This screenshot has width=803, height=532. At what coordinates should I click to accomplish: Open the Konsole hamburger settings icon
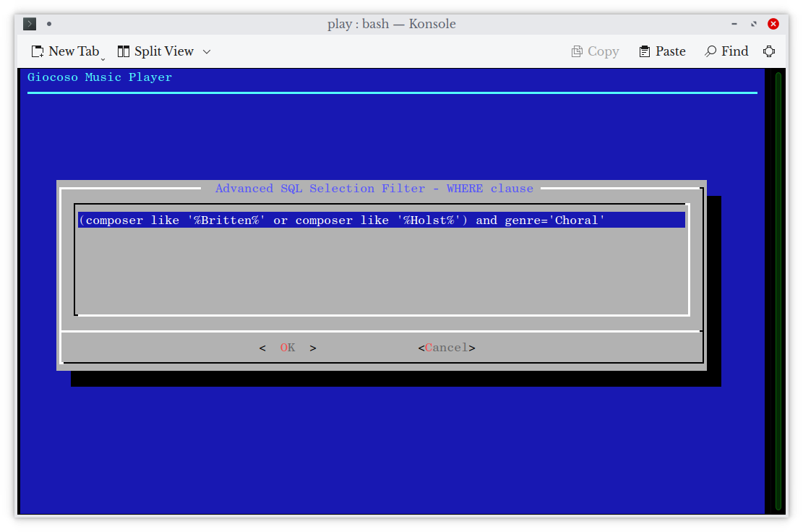(769, 51)
